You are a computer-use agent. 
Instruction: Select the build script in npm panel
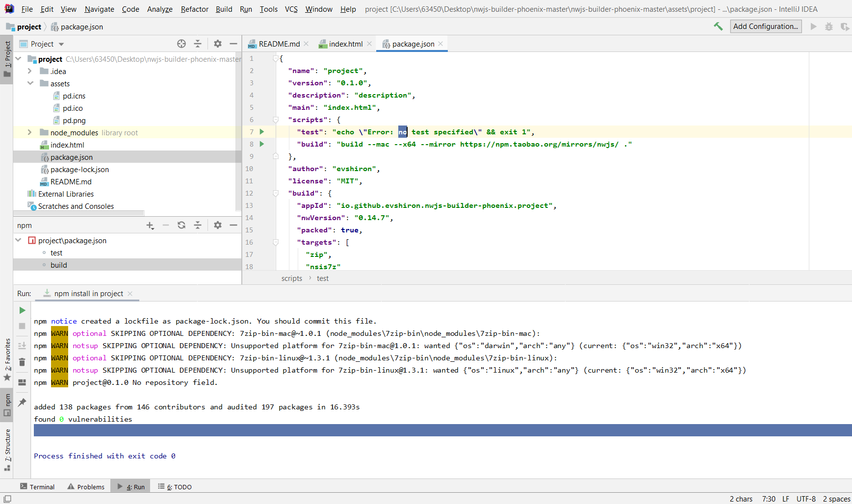point(58,265)
